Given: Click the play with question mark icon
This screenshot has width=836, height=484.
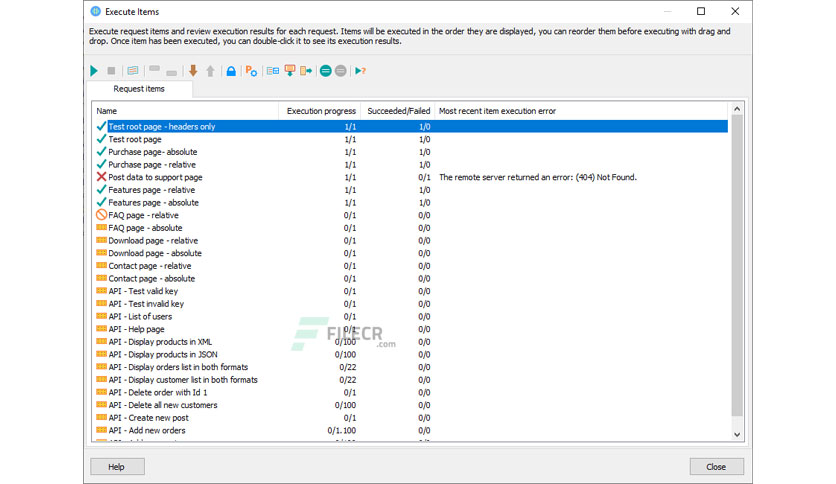Looking at the screenshot, I should (361, 70).
